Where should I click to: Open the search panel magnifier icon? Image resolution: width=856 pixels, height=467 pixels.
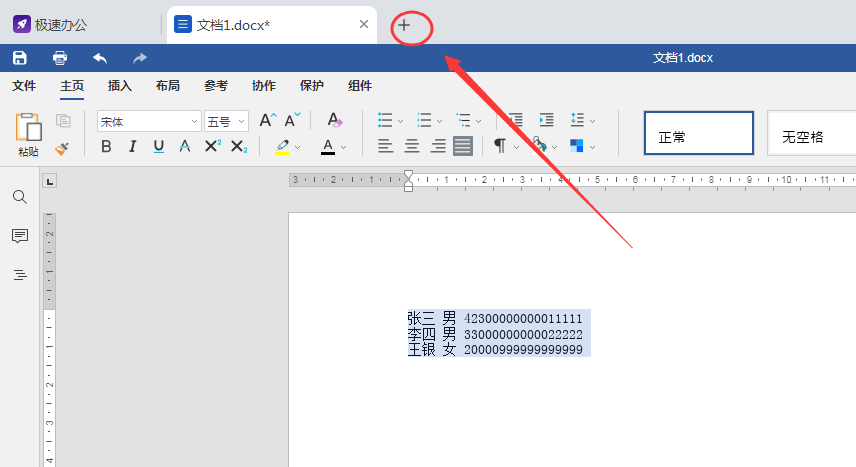[x=20, y=197]
